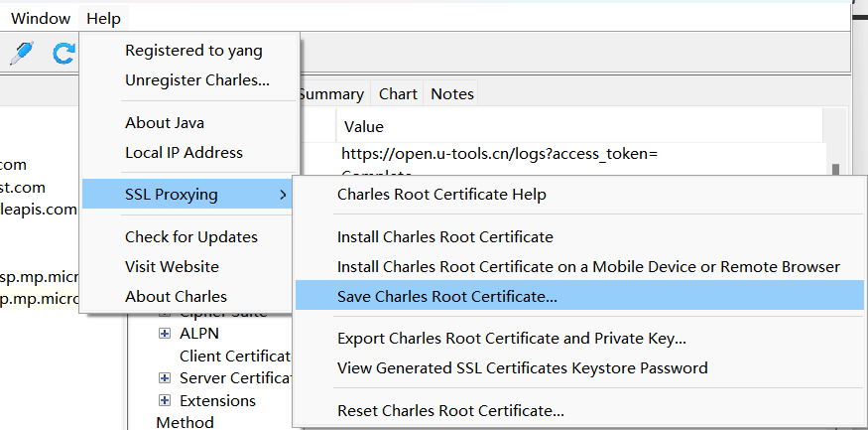Expand the ALPN tree node
868x430 pixels.
tap(165, 333)
